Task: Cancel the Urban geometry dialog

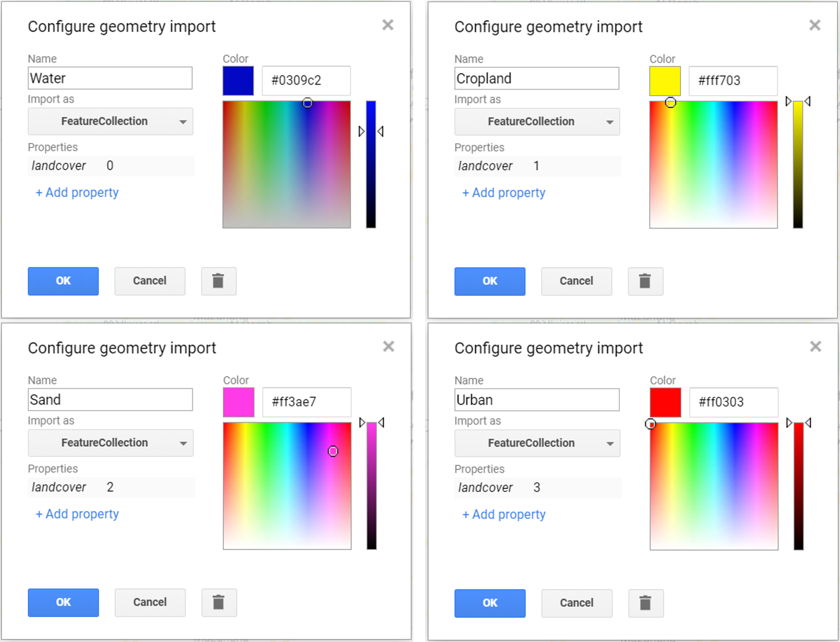Action: (x=577, y=603)
